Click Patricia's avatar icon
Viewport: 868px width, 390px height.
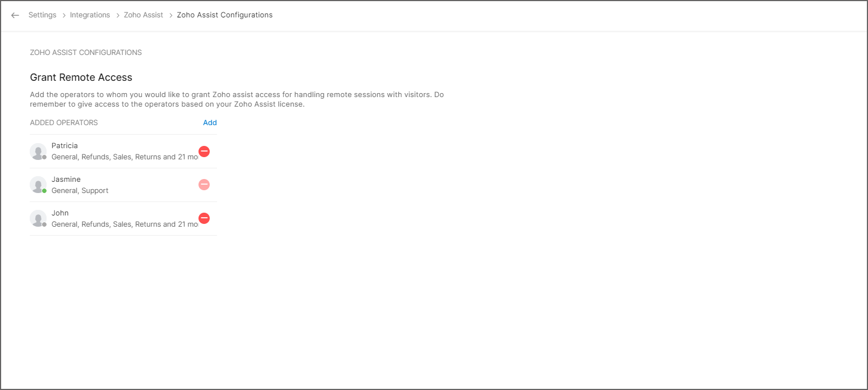38,152
